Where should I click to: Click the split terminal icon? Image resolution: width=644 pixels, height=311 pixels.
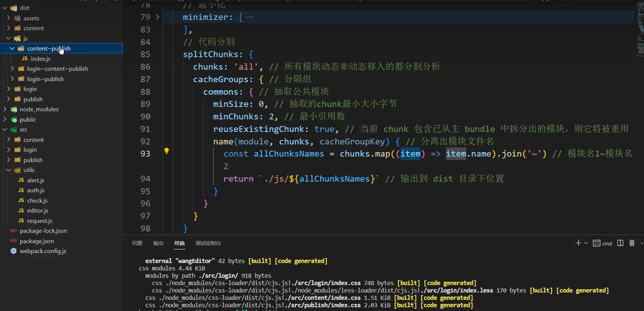(x=620, y=243)
